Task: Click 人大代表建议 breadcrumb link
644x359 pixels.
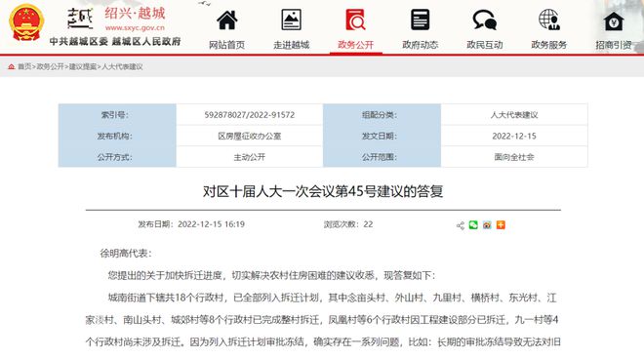Action: click(x=122, y=66)
